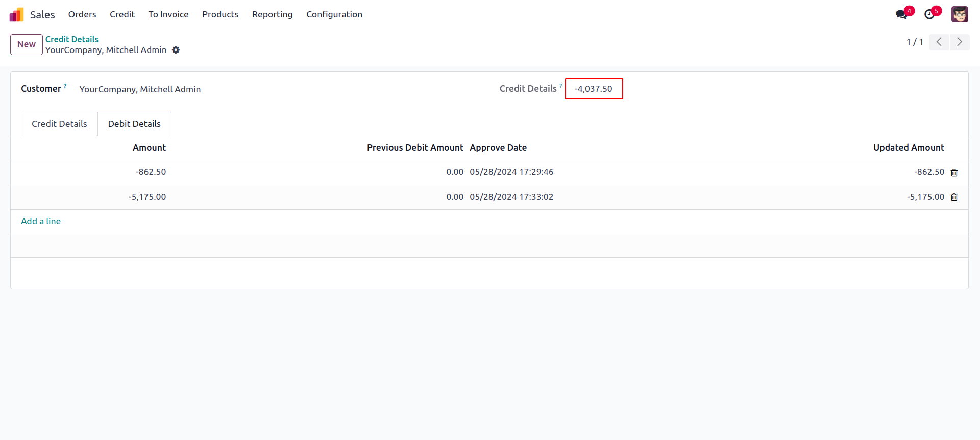Click the New button
980x440 pixels.
tap(27, 44)
